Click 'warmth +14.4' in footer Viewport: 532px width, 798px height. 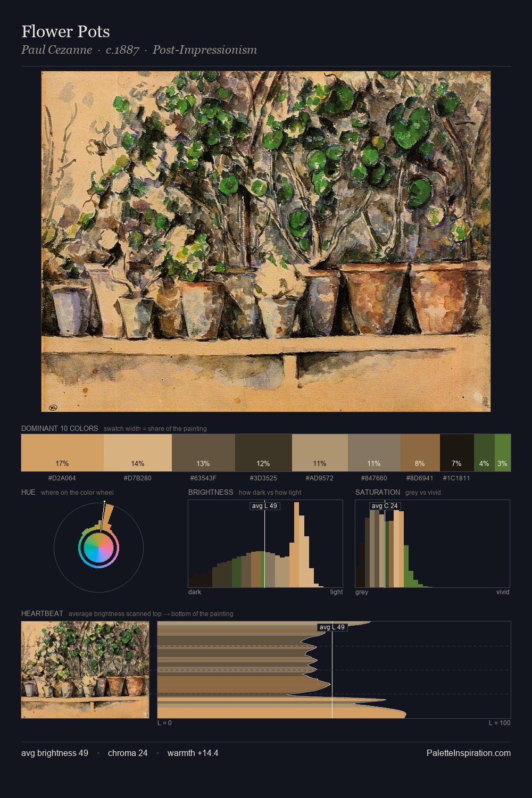tap(193, 753)
